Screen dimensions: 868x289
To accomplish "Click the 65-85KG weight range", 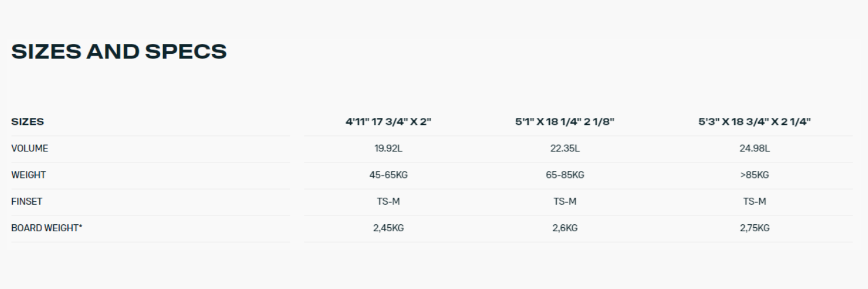I will click(565, 175).
